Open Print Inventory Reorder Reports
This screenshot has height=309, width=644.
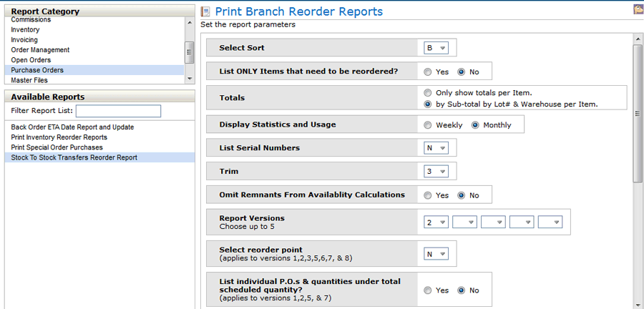tap(59, 137)
